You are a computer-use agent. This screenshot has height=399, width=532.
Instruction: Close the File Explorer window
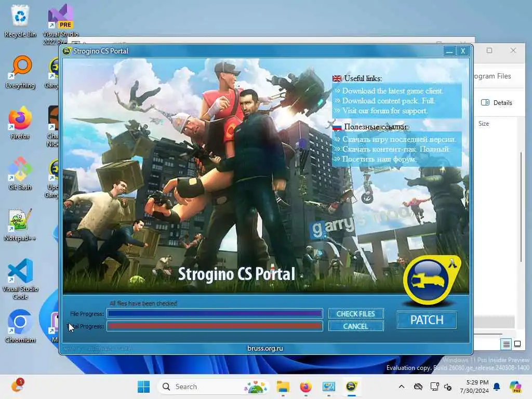513,50
